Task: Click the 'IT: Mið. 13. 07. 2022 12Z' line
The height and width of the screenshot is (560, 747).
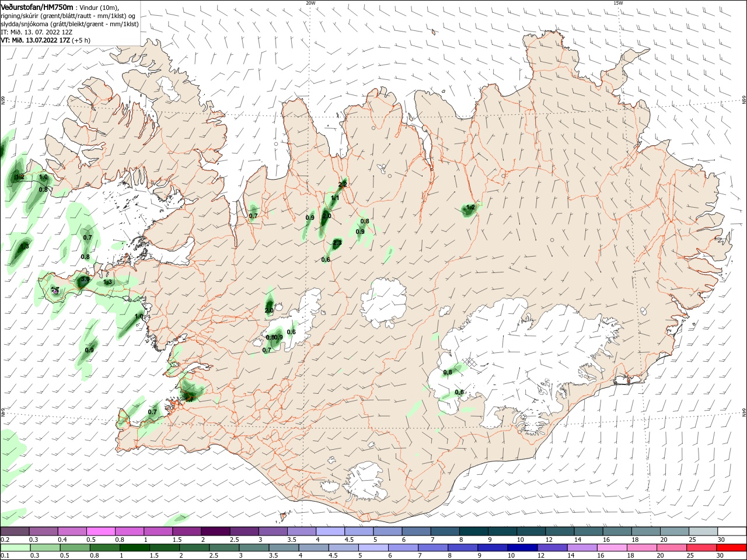Action: 36,32
